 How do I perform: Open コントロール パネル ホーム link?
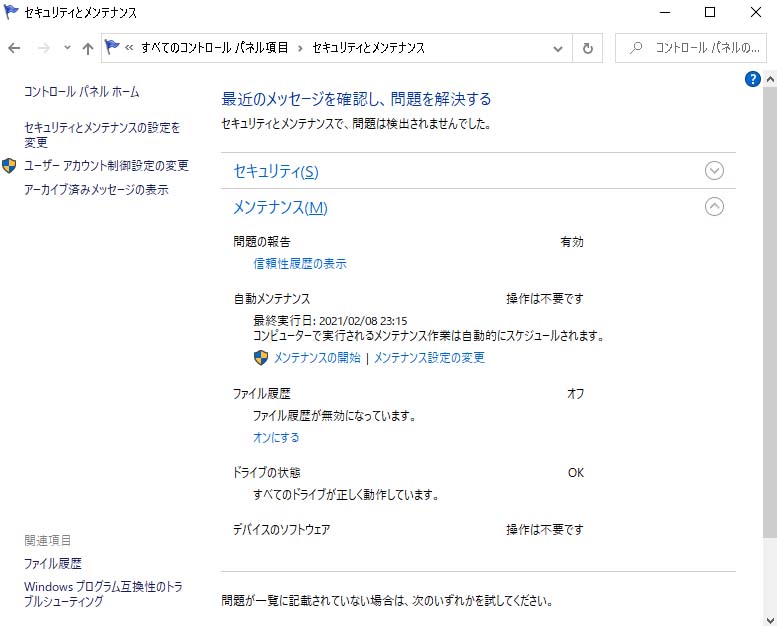point(82,92)
